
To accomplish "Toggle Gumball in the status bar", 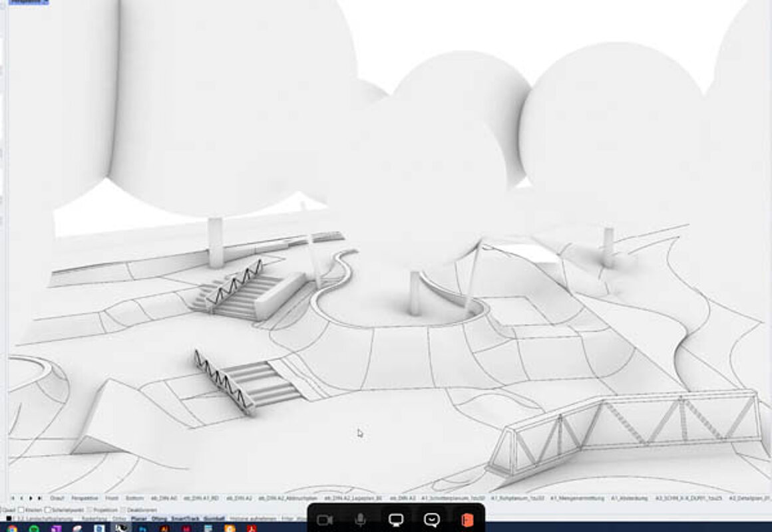I will point(214,519).
